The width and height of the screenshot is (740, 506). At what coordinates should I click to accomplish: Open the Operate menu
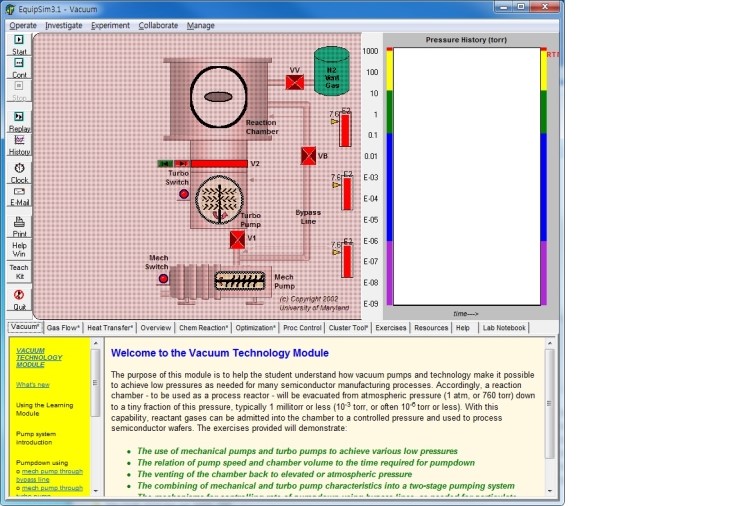click(23, 25)
